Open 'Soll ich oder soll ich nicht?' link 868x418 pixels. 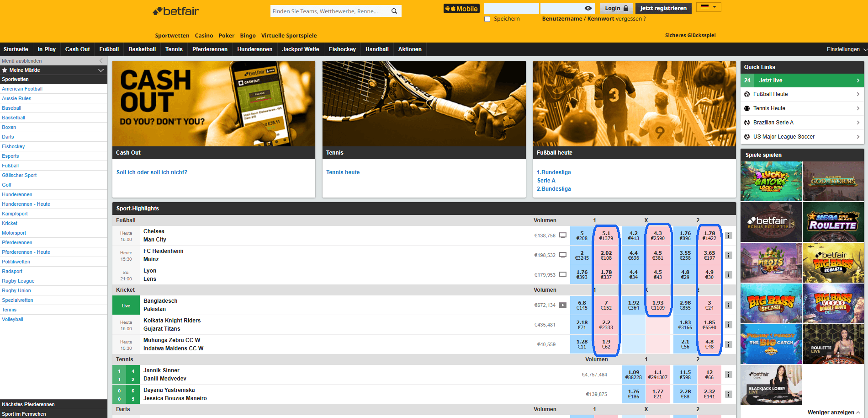152,172
